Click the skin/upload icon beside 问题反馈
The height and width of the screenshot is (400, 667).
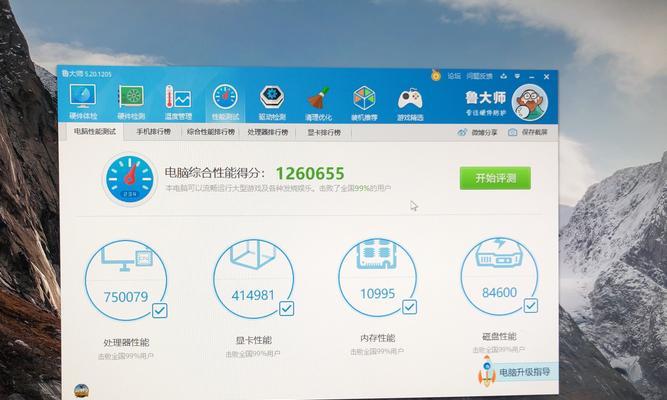point(504,76)
